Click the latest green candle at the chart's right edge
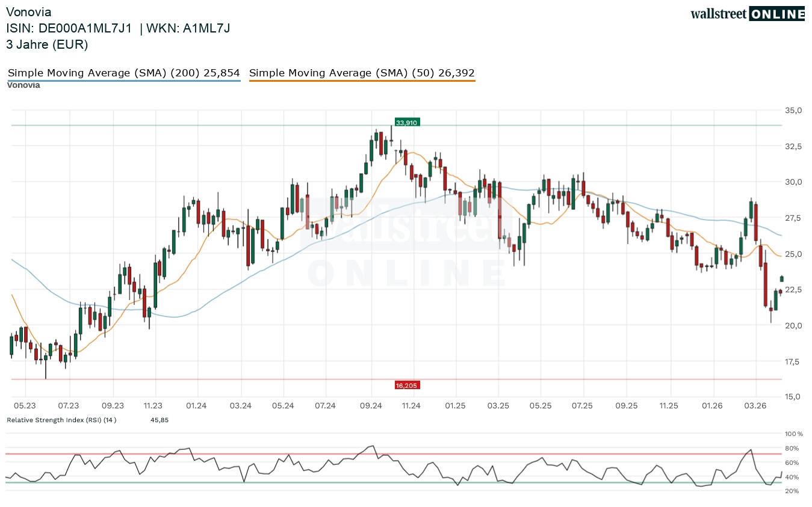 (782, 278)
